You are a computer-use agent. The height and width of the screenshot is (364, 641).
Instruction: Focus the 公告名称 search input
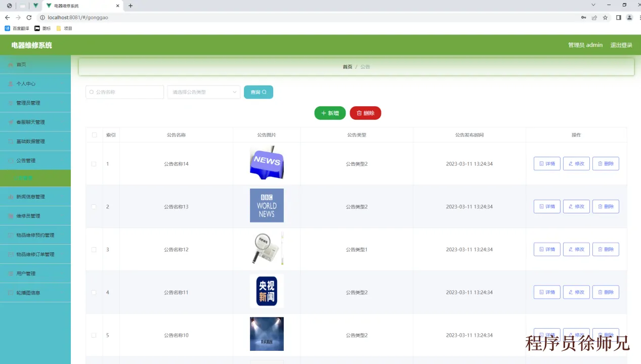coord(124,92)
